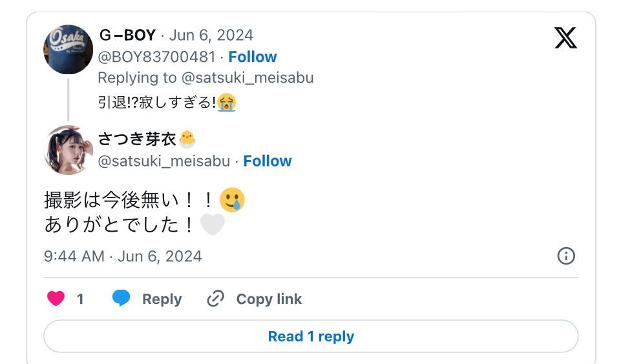Viewport: 621px width, 364px height.
Task: Like the tweet with the heart icon
Action: click(56, 299)
